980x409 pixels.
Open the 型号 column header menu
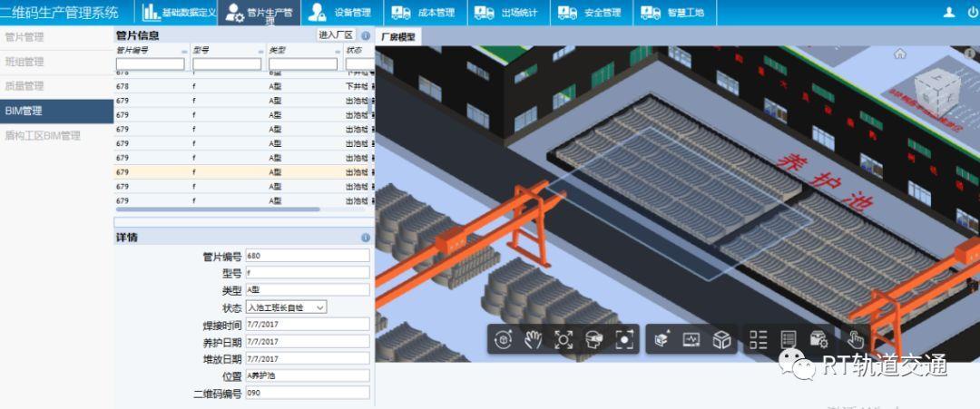point(261,51)
